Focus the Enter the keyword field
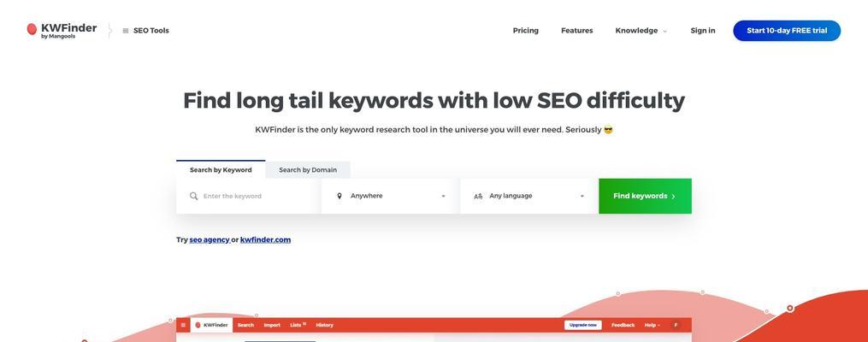This screenshot has height=342, width=868. tap(248, 196)
